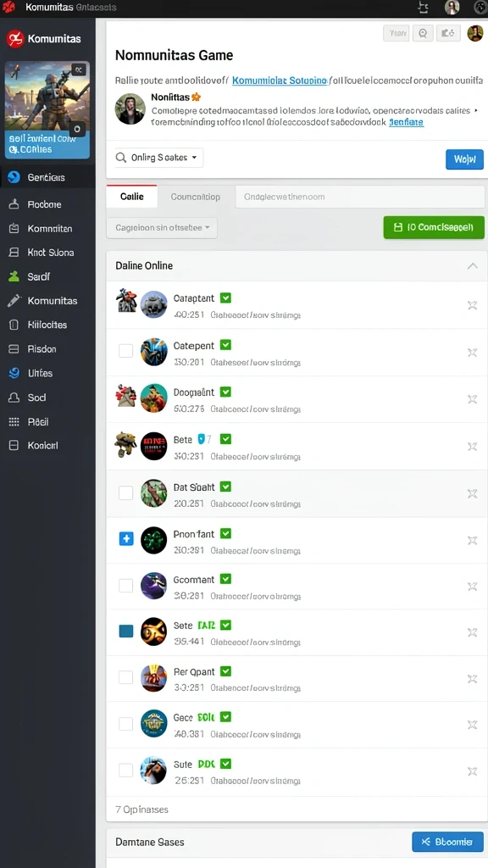
Task: Toggle the blue square checkbox for Sete
Action: [126, 631]
